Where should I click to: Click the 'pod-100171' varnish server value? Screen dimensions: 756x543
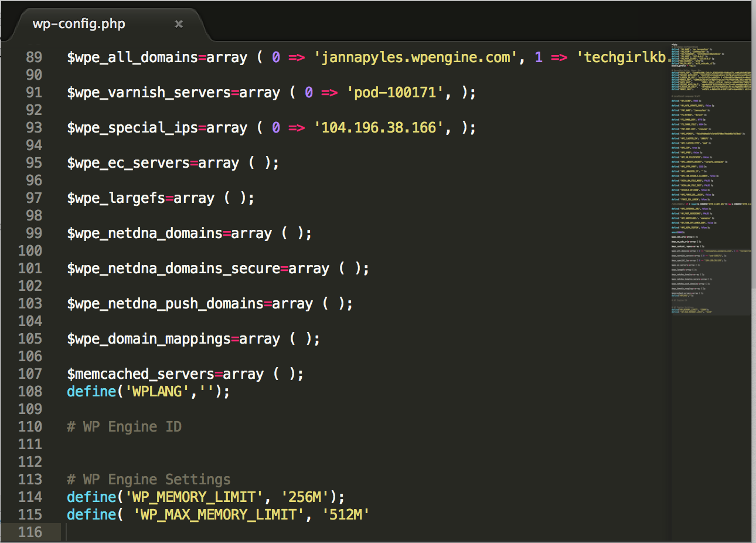(395, 93)
